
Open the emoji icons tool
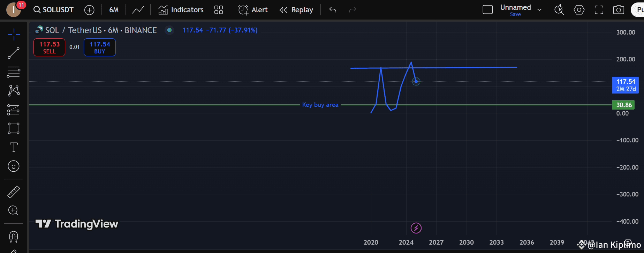point(14,166)
